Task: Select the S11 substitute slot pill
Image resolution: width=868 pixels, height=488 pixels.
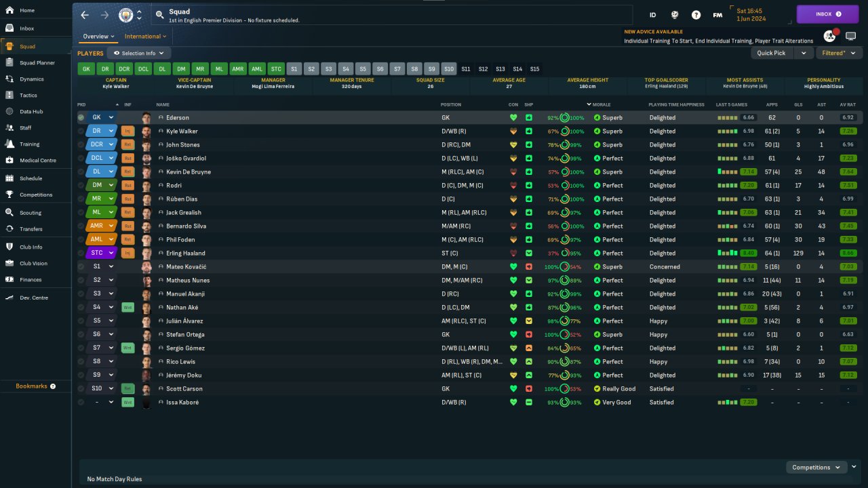Action: 466,68
